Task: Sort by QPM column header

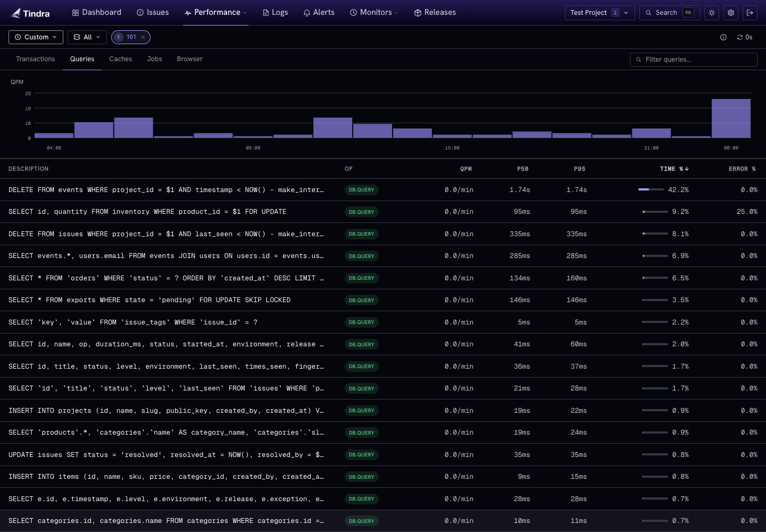Action: [x=466, y=169]
